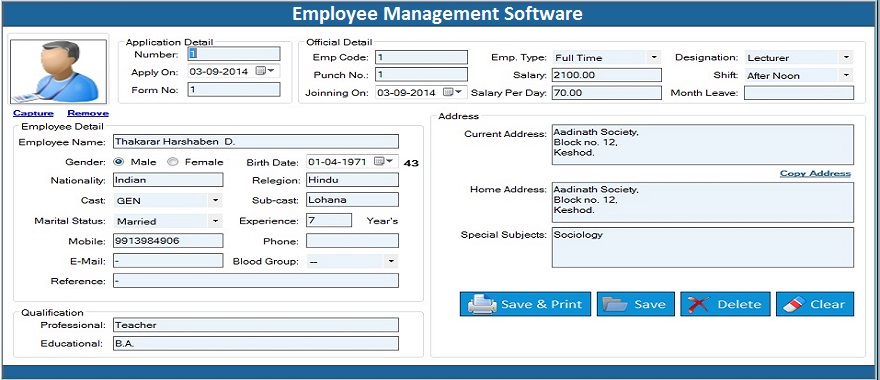
Task: Open the Apply On calendar icon
Action: click(x=261, y=71)
